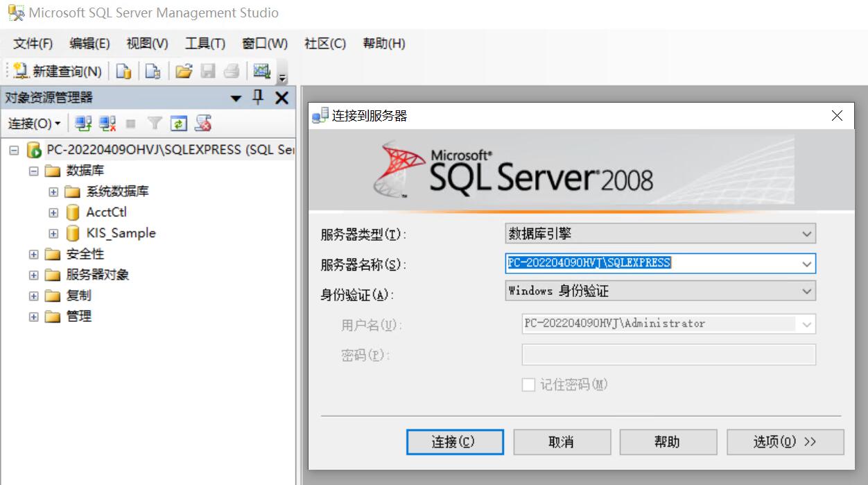This screenshot has height=485, width=868.
Task: Open the Activity Monitor toolbar icon
Action: point(261,71)
